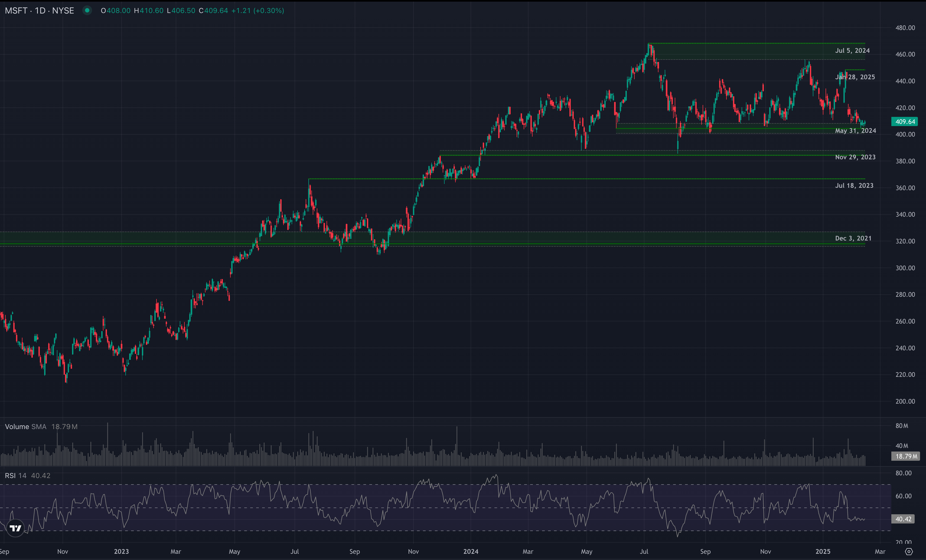
Task: Click the 320.00 price axis label
Action: pos(905,241)
